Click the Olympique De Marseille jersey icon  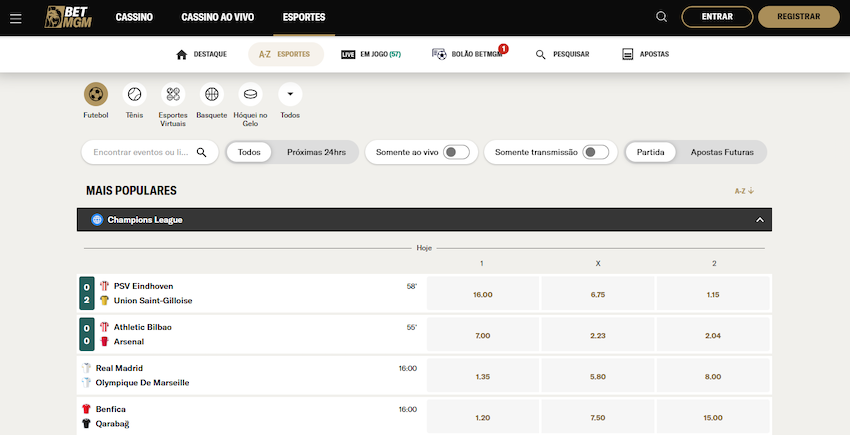tap(86, 382)
